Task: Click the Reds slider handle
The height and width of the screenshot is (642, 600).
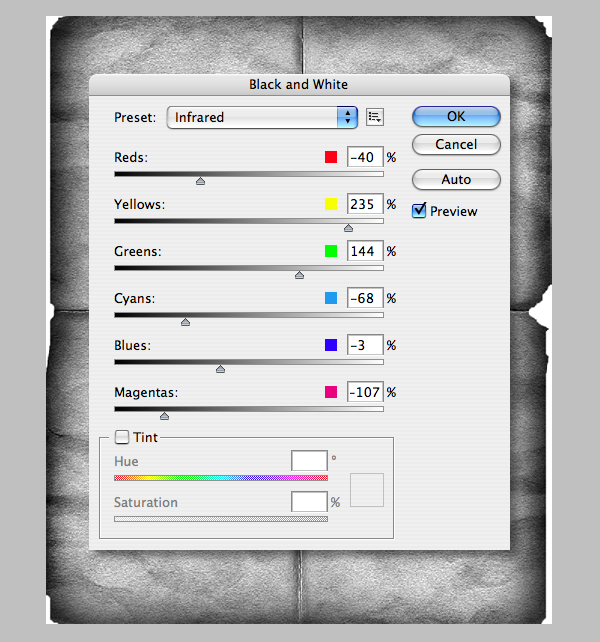Action: tap(200, 181)
